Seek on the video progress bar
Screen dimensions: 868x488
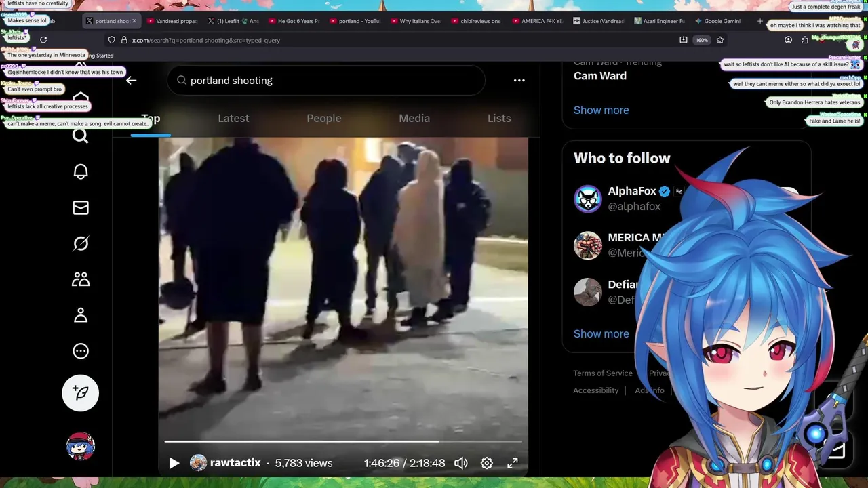click(343, 442)
